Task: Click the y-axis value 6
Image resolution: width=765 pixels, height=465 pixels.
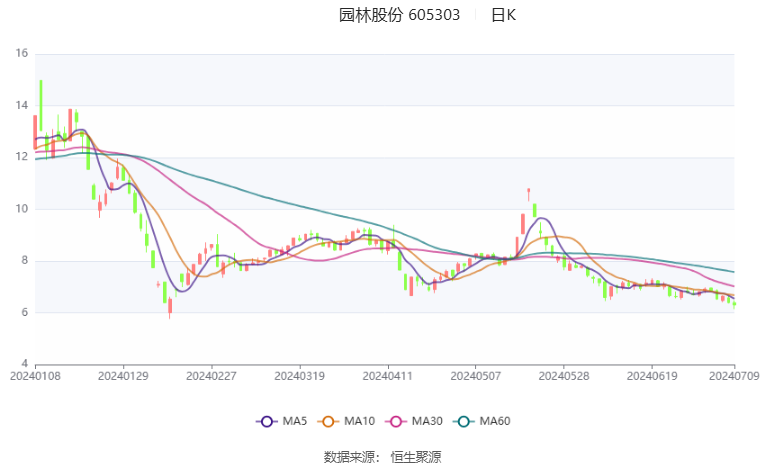Action: (24, 312)
